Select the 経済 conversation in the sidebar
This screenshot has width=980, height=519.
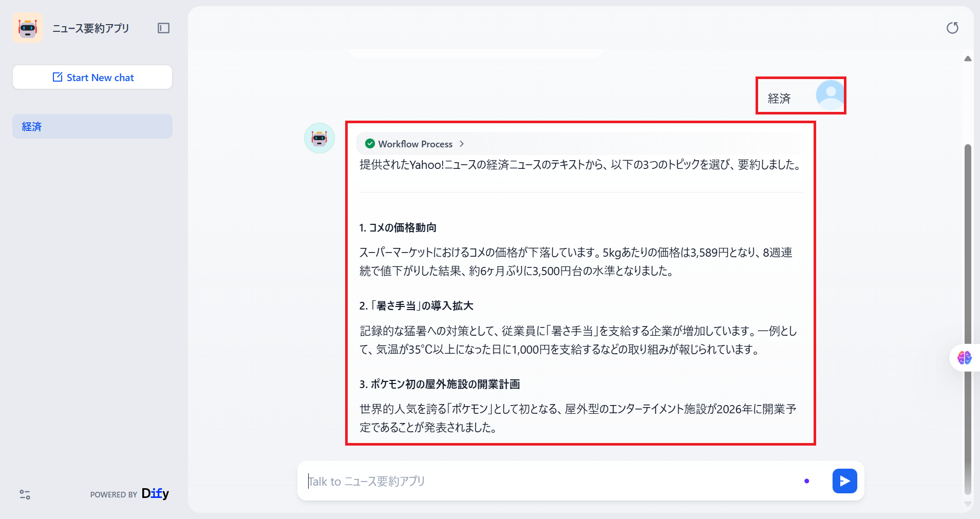(x=92, y=126)
